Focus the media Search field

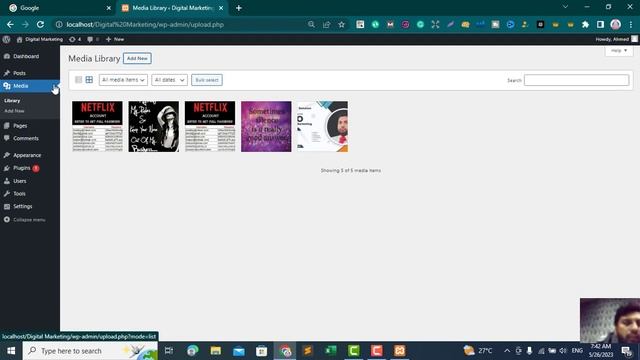coord(576,80)
